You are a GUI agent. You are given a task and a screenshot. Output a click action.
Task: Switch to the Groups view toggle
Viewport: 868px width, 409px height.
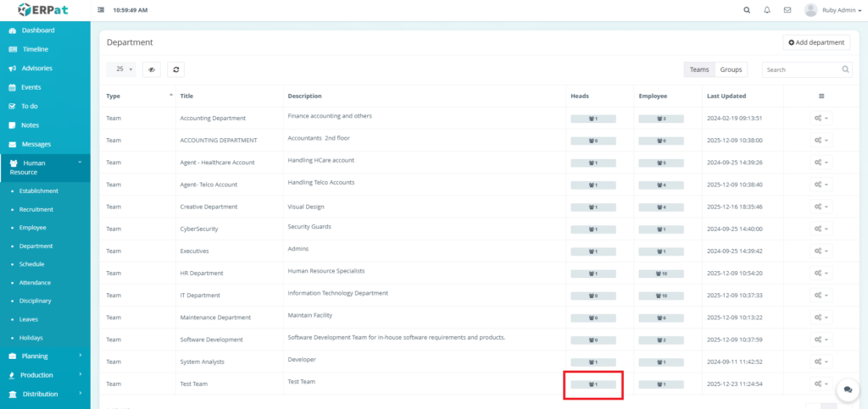pos(731,69)
